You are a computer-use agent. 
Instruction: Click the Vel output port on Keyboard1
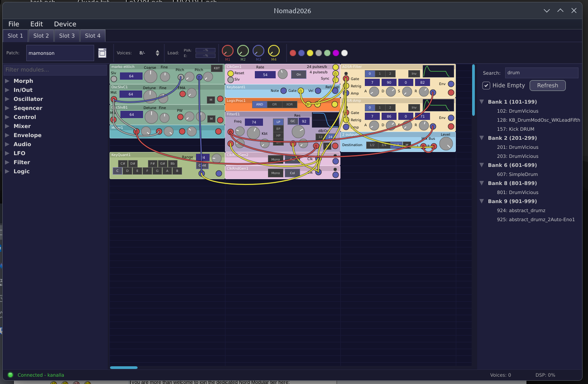317,91
